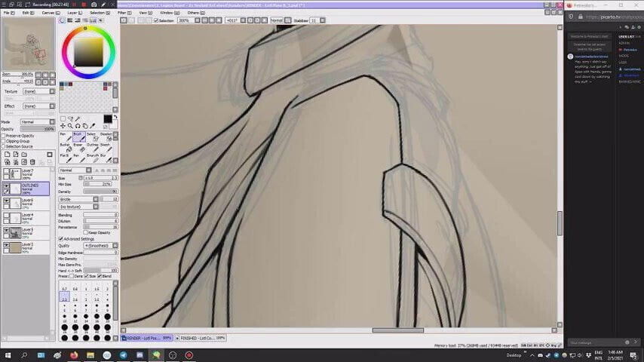This screenshot has width=644, height=362.
Task: Select Layer5 in the layer list
Action: (26, 232)
